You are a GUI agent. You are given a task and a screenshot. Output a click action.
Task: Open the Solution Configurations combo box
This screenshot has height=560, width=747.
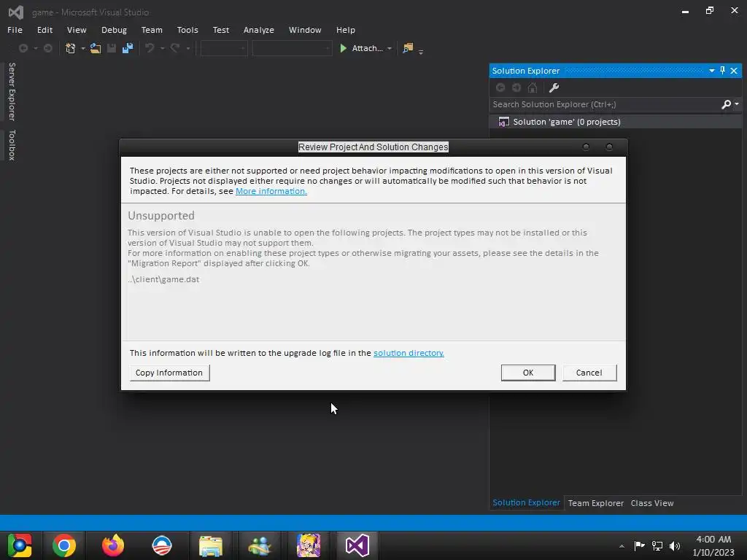224,48
